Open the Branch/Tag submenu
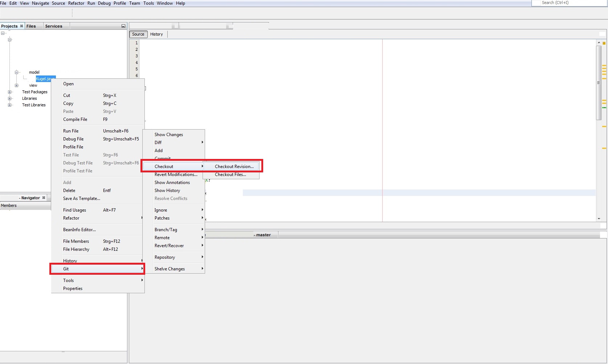 click(174, 230)
